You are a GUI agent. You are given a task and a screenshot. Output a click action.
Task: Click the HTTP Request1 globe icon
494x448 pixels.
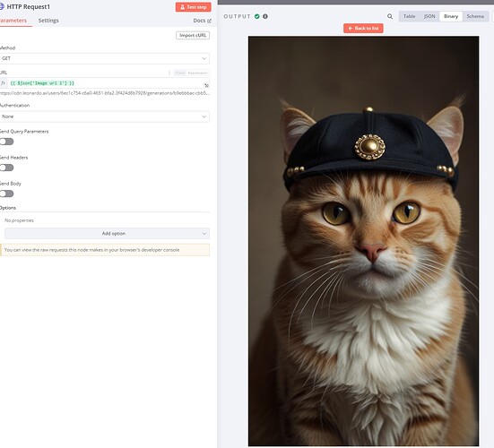[x=2, y=6]
